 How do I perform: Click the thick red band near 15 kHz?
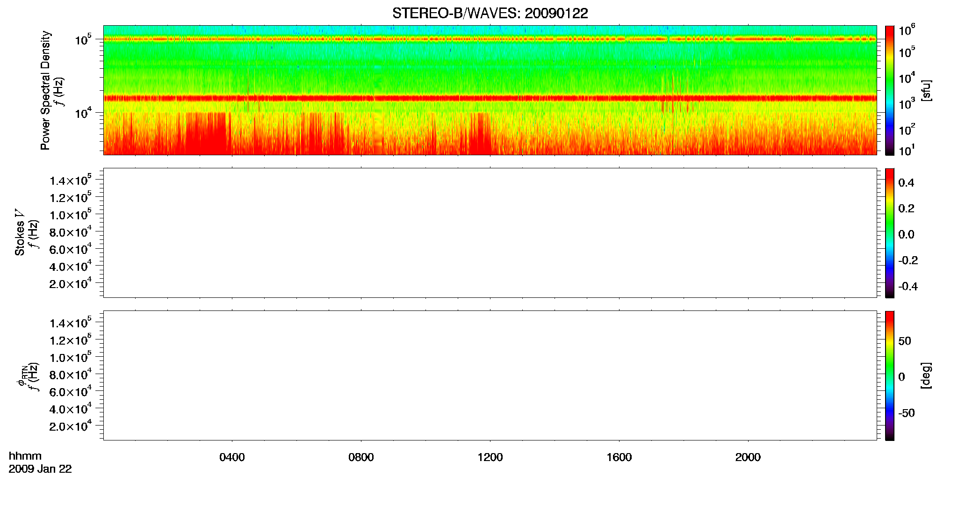pyautogui.click(x=490, y=98)
